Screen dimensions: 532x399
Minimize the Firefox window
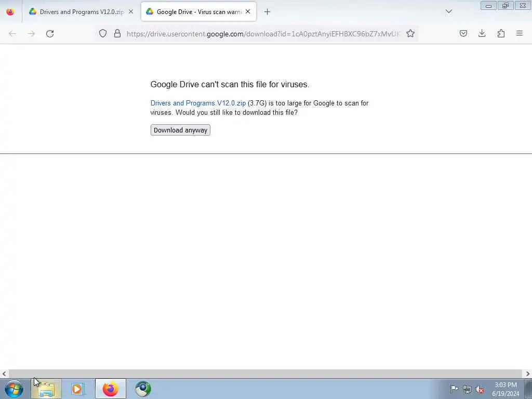coord(488,5)
